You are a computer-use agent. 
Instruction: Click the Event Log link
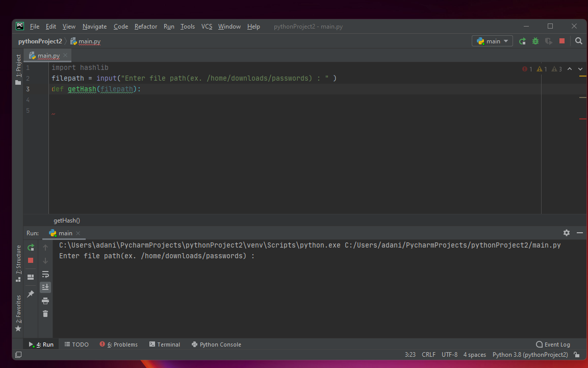552,345
